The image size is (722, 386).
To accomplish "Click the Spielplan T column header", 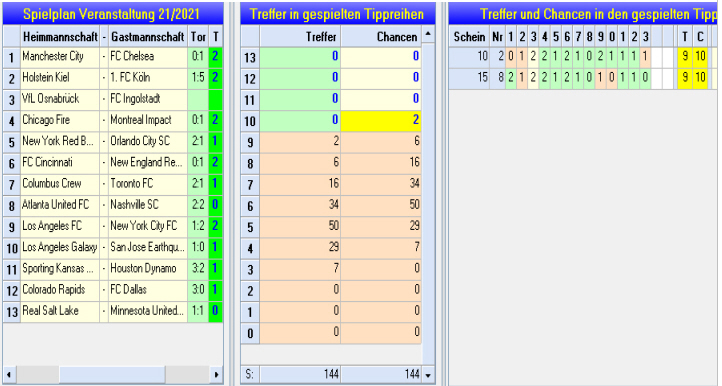I will [x=216, y=36].
